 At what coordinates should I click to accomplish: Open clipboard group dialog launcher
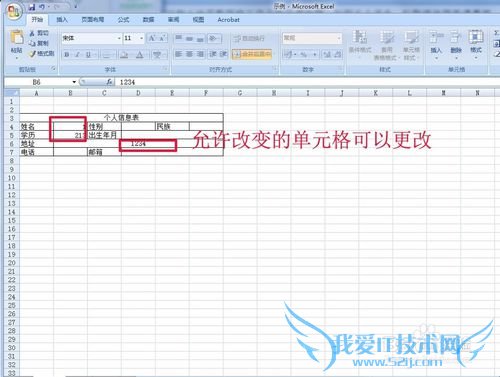(53, 68)
